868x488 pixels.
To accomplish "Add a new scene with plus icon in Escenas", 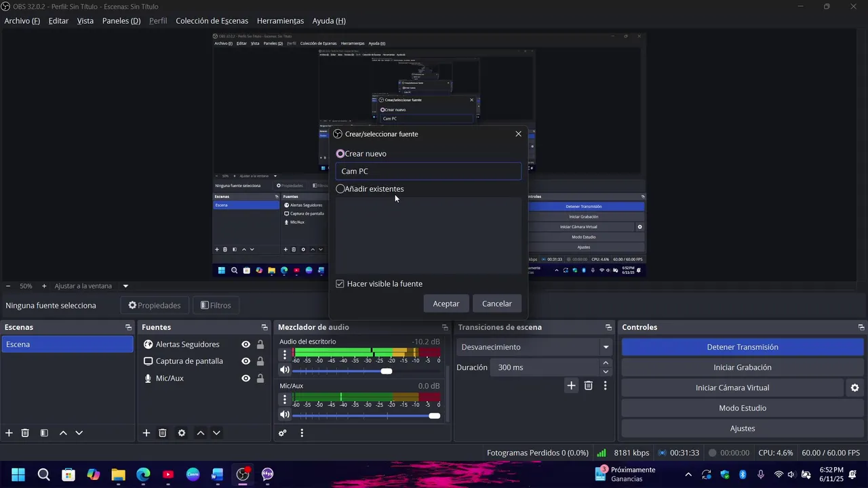I will pyautogui.click(x=9, y=433).
